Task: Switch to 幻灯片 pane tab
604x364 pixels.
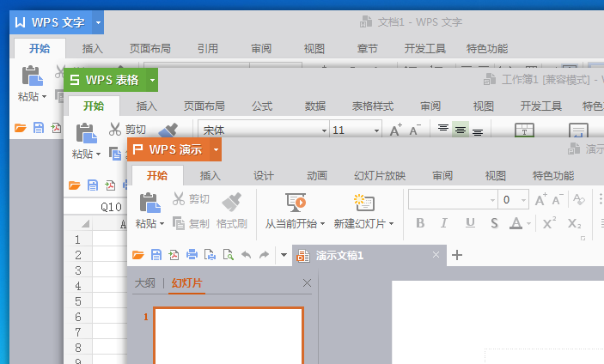Action: [x=186, y=283]
